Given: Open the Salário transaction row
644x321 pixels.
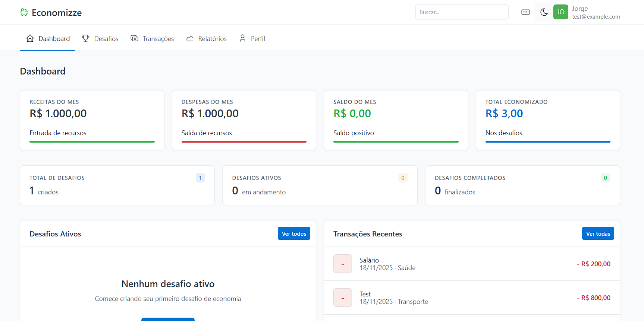Looking at the screenshot, I should coord(472,264).
